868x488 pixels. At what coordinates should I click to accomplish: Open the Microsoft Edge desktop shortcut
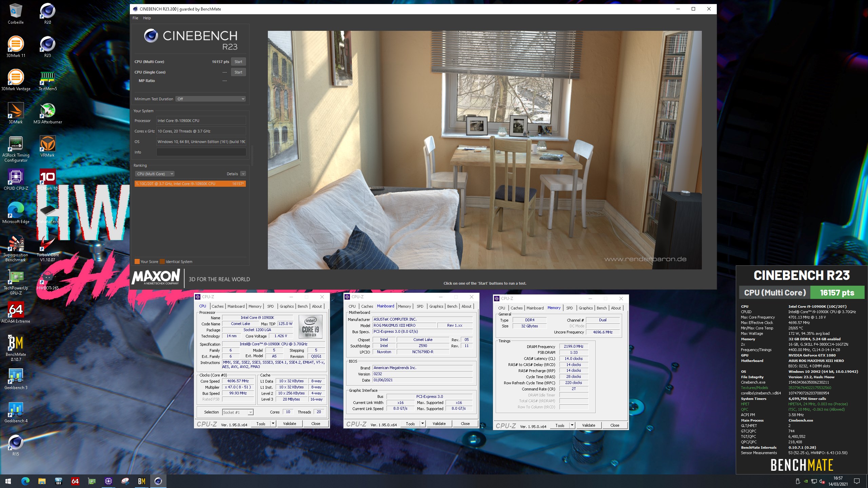pos(16,213)
